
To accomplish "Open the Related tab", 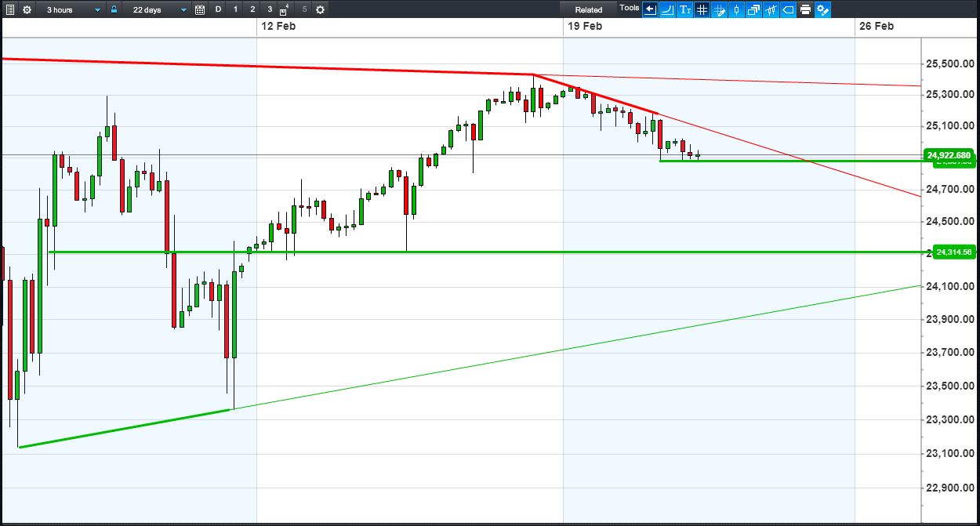I will pos(588,9).
